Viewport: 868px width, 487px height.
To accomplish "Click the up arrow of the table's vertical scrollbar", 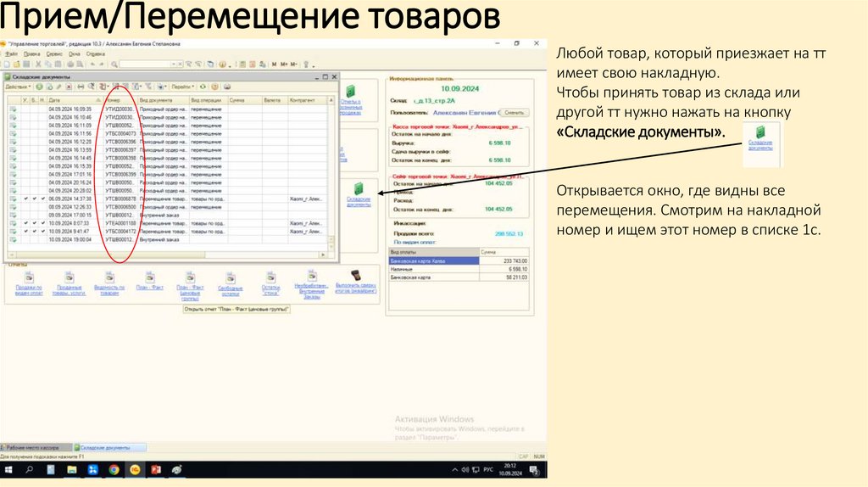I will 331,100.
